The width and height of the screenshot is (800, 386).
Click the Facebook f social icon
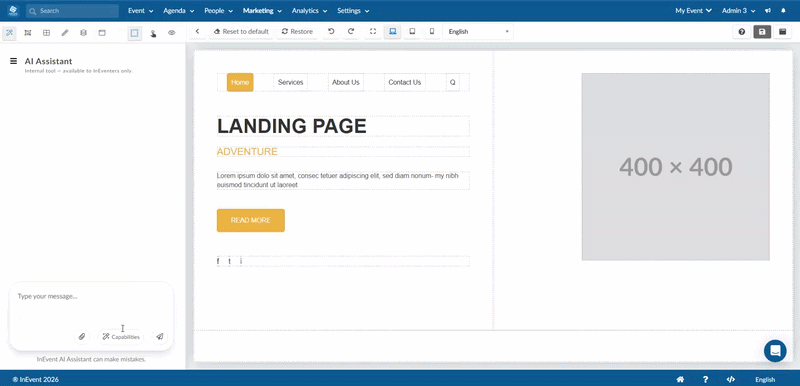coord(218,262)
